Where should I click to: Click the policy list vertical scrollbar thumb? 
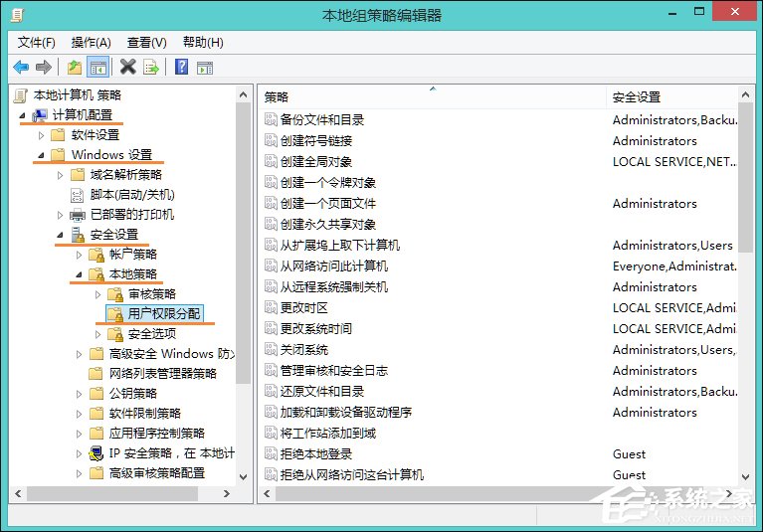[745, 178]
